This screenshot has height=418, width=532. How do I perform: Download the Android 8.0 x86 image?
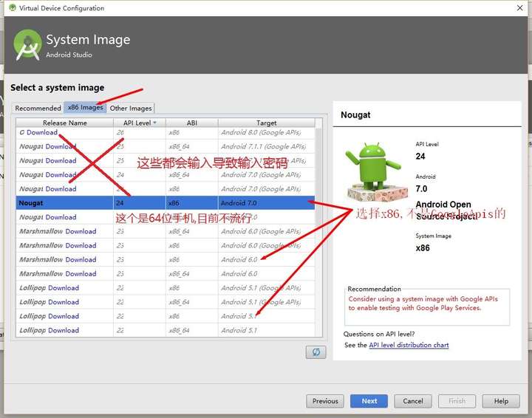click(42, 132)
